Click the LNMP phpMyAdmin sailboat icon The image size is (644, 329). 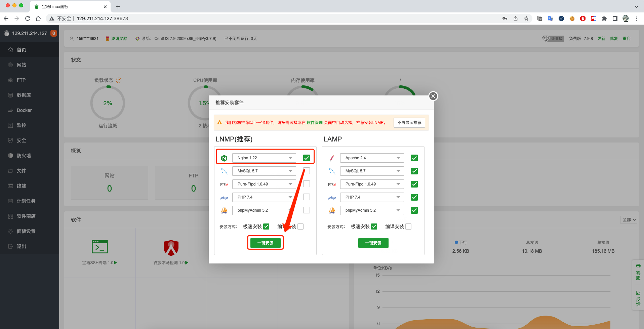coord(224,210)
